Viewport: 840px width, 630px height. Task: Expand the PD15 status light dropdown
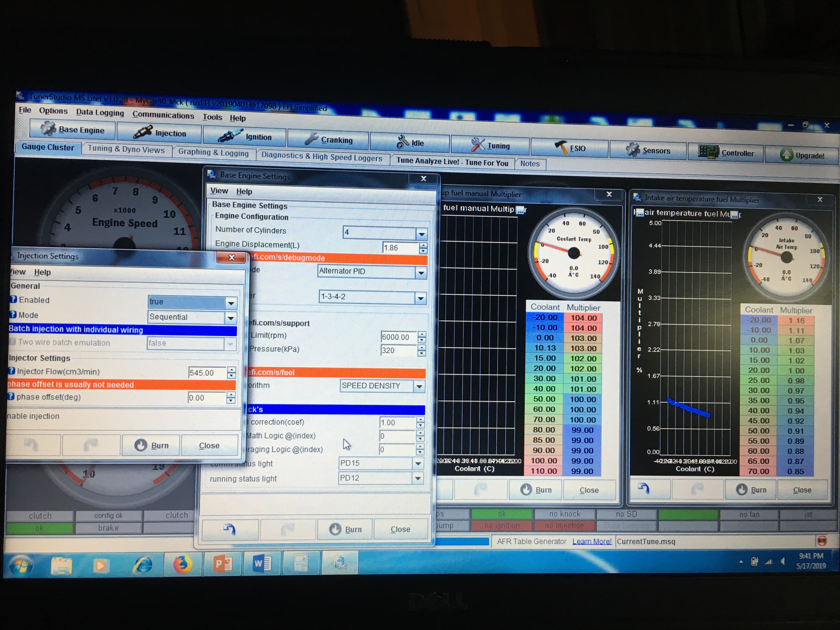pyautogui.click(x=418, y=463)
